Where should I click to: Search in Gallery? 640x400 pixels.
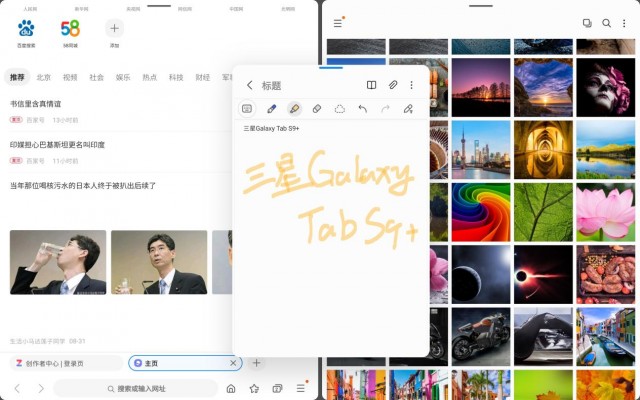[x=607, y=23]
